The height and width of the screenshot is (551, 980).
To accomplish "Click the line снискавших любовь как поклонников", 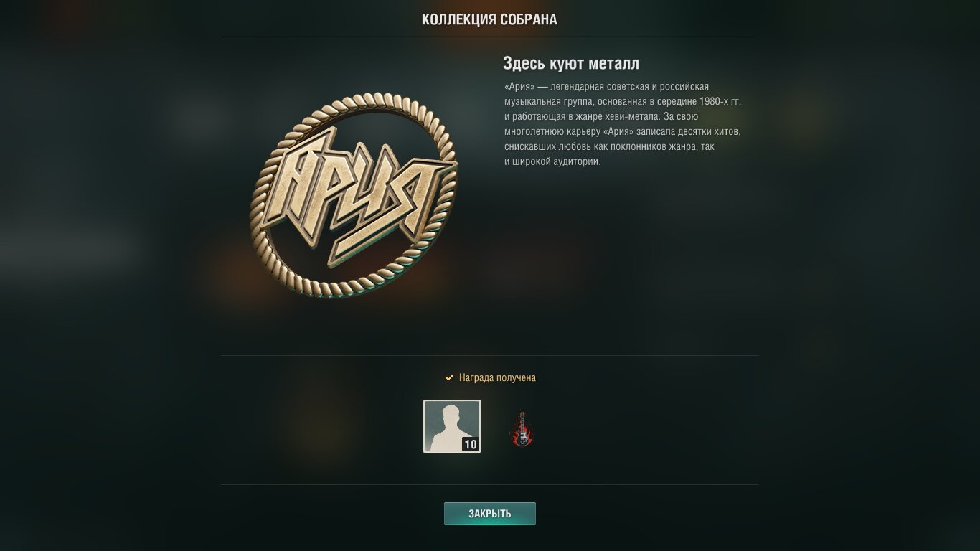I will 609,146.
